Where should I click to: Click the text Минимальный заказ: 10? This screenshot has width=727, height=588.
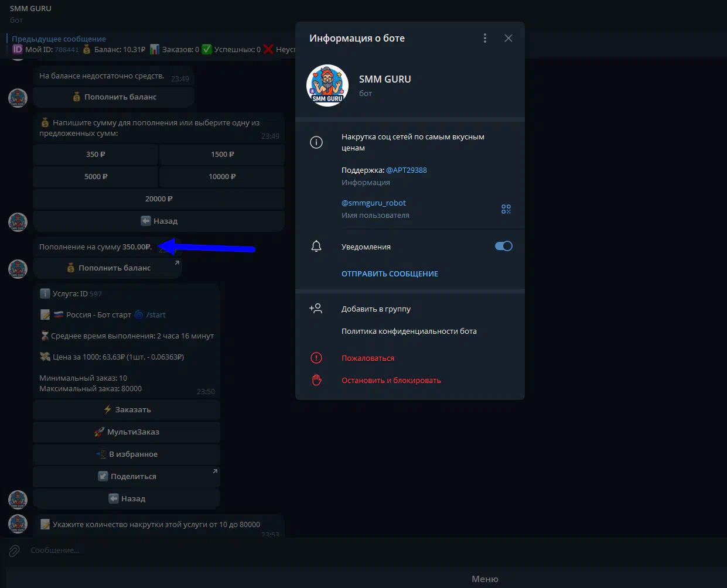tap(83, 378)
